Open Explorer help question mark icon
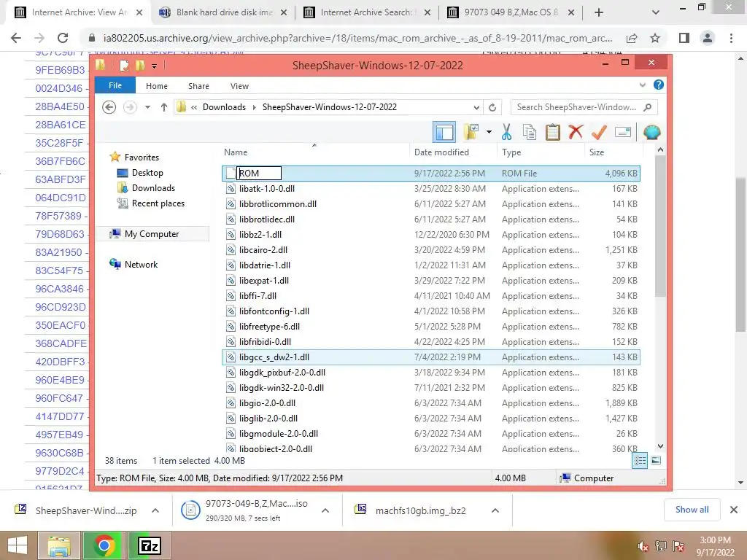The image size is (747, 560). click(x=659, y=85)
